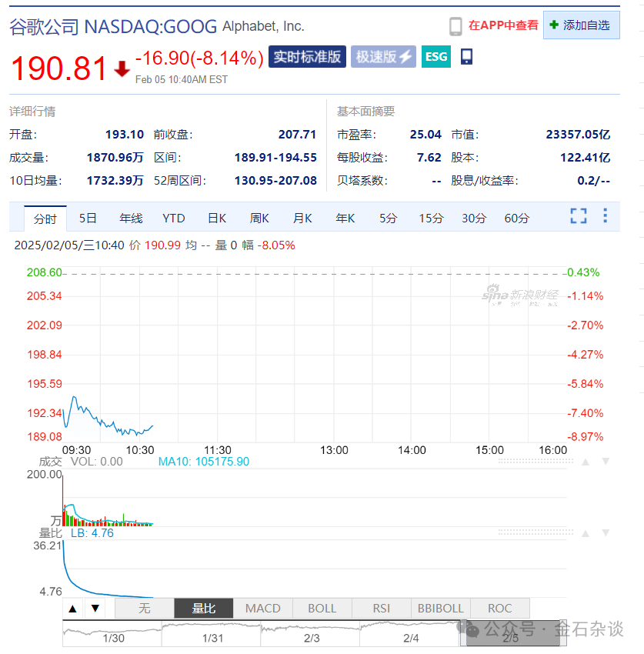Switch to the 实时标准版 version
The width and height of the screenshot is (644, 654).
308,56
